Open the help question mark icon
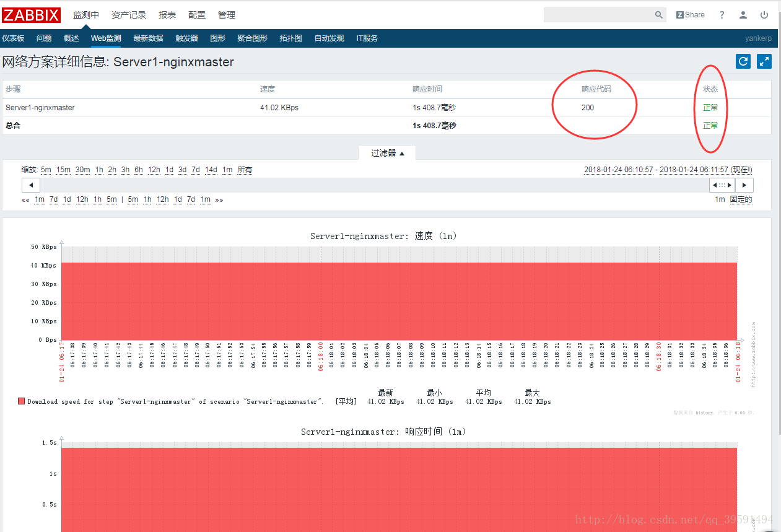 tap(722, 14)
